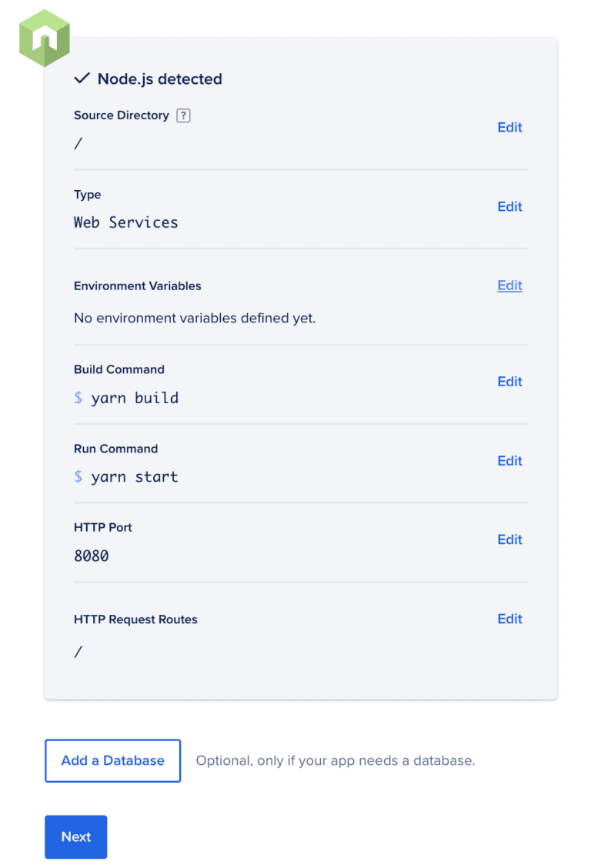Click the HTTP Request Routes slash value
Screen dimensions: 591x868
pos(78,653)
